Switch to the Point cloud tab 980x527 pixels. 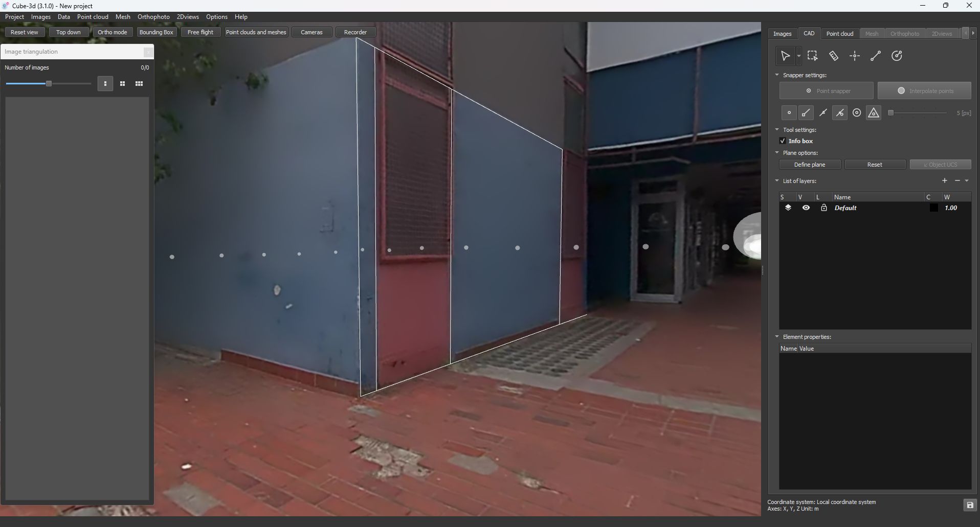[x=839, y=34]
